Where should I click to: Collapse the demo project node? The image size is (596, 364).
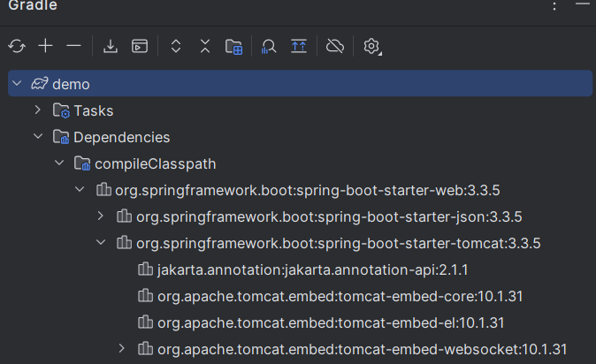point(17,83)
